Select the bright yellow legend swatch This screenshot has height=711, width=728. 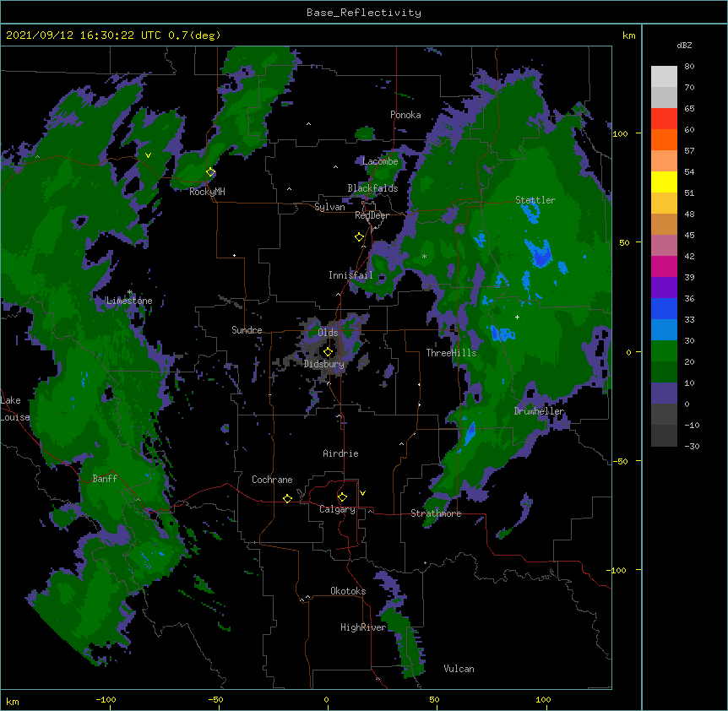(664, 182)
